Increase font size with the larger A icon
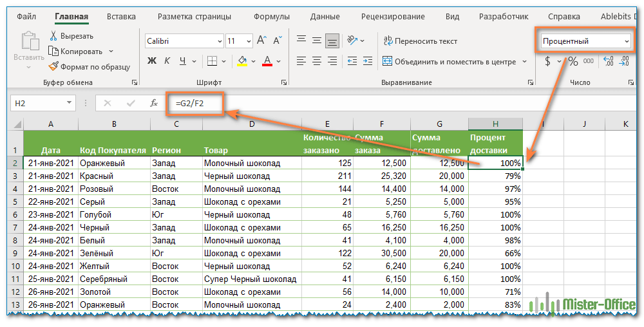This screenshot has height=327, width=644. [x=261, y=41]
